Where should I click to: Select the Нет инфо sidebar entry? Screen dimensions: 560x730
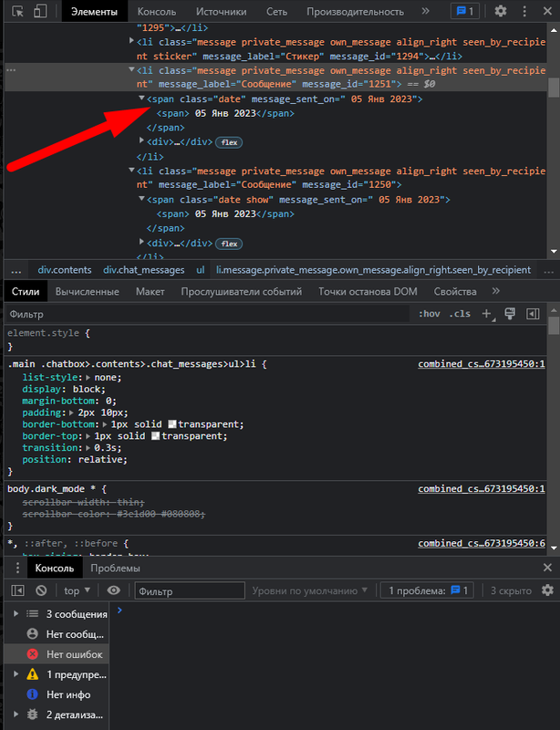pyautogui.click(x=57, y=694)
